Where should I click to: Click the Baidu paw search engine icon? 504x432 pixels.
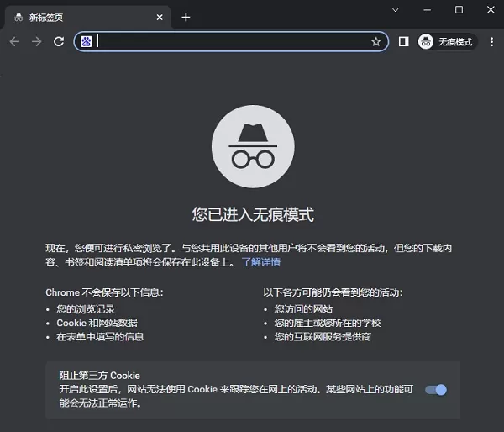tap(87, 41)
